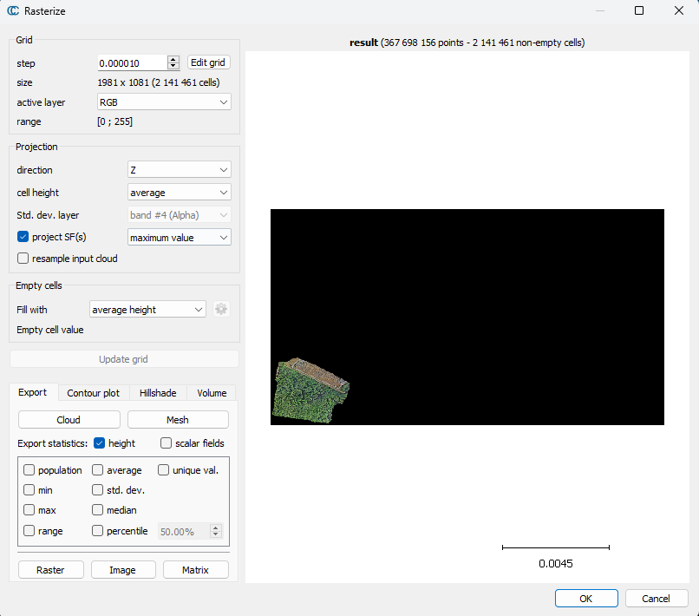This screenshot has height=616, width=699.
Task: Click the Edit grid button
Action: pos(208,62)
